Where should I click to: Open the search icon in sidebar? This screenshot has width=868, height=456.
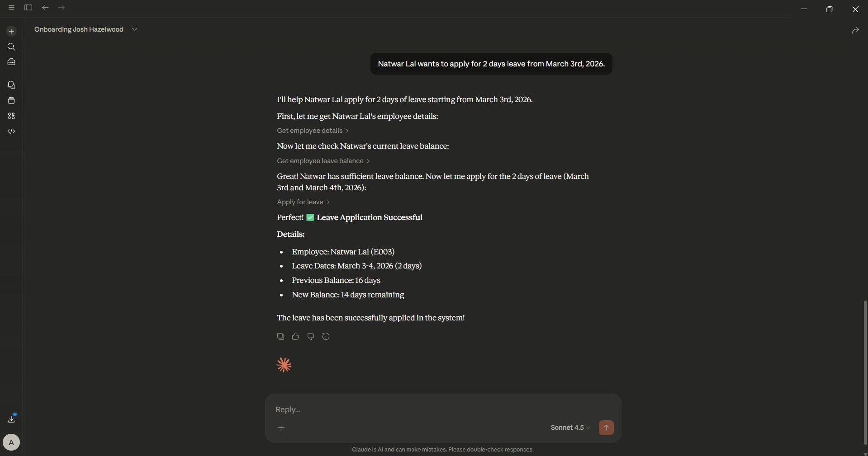(11, 47)
